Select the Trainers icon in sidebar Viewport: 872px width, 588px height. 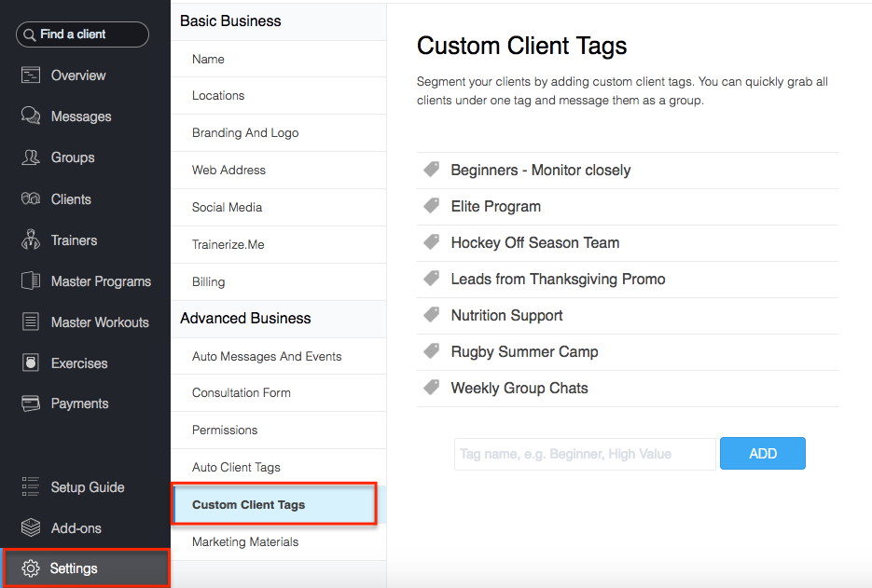tap(31, 239)
